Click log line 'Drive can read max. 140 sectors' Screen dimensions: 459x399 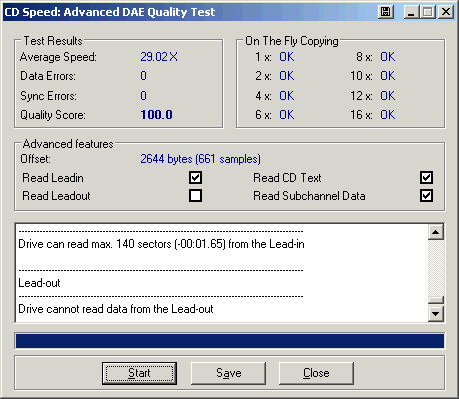161,244
